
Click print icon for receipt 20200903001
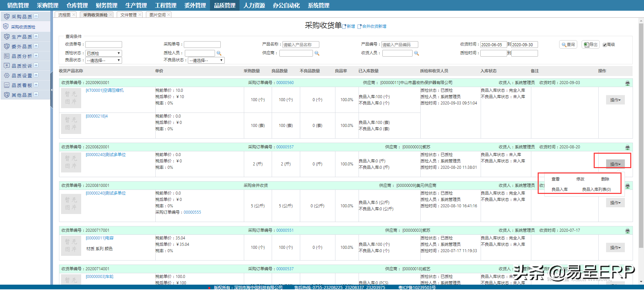click(627, 83)
